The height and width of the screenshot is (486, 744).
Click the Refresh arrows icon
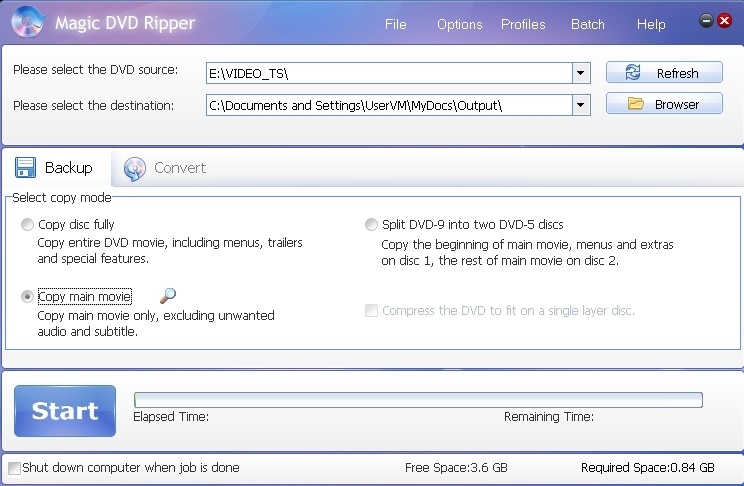(x=632, y=73)
